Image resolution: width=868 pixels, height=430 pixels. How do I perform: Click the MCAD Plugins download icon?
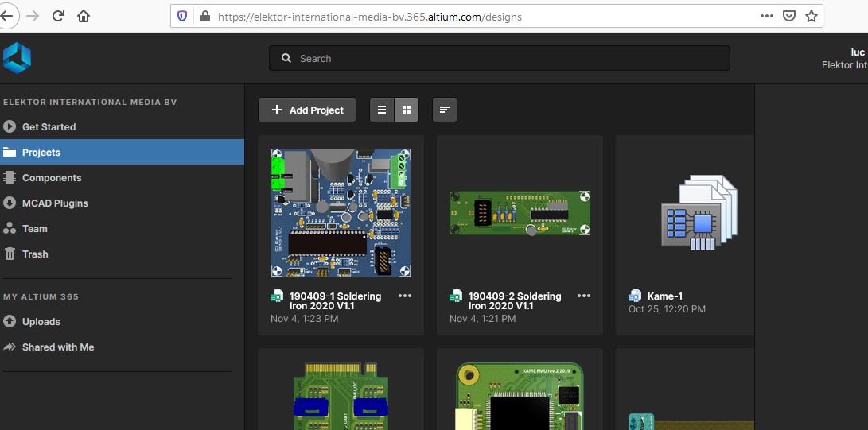tap(10, 203)
